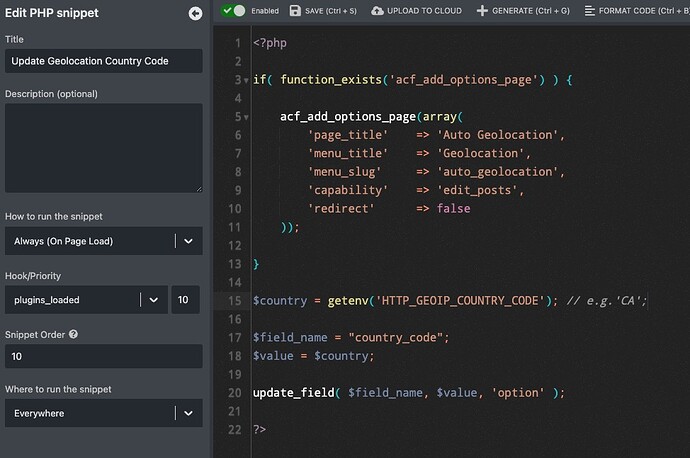Click the hook priority field showing 10
Screen dimensions: 690x458
tap(185, 300)
